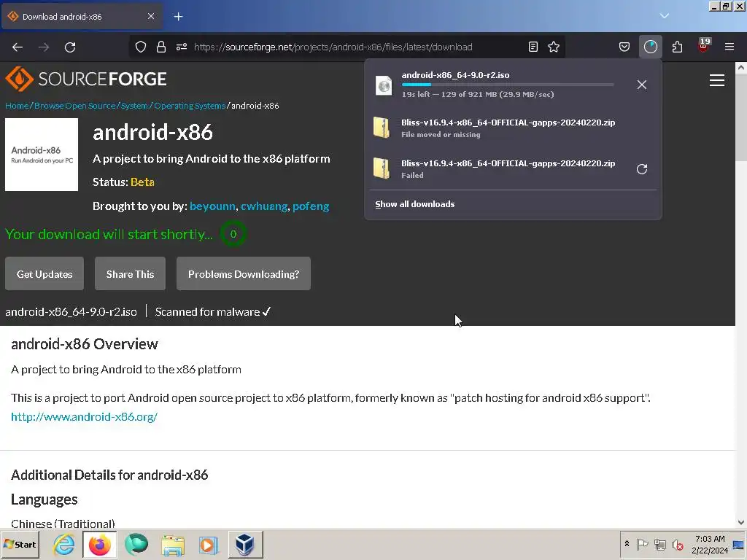Click the Android-x86 project thumbnail
Image resolution: width=747 pixels, height=560 pixels.
coord(42,155)
